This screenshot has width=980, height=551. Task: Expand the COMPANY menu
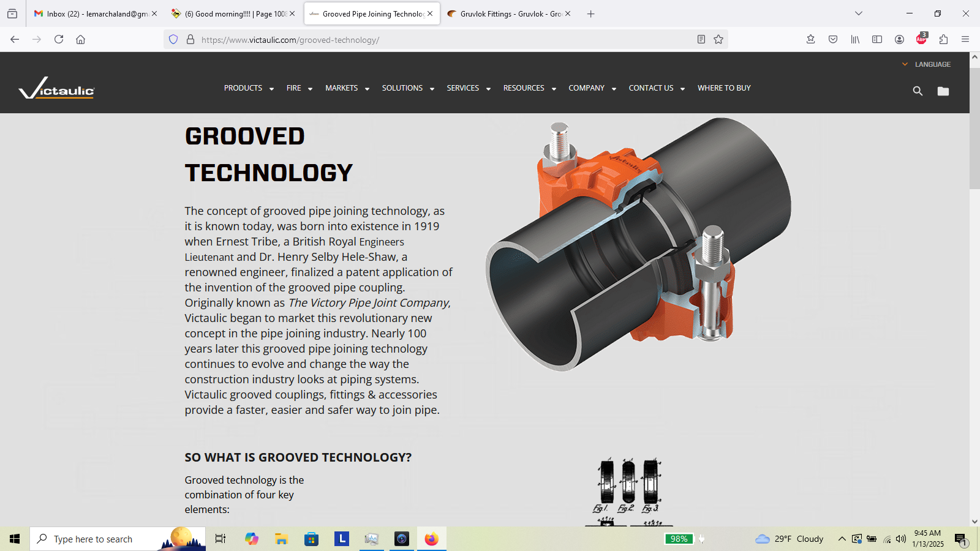592,88
